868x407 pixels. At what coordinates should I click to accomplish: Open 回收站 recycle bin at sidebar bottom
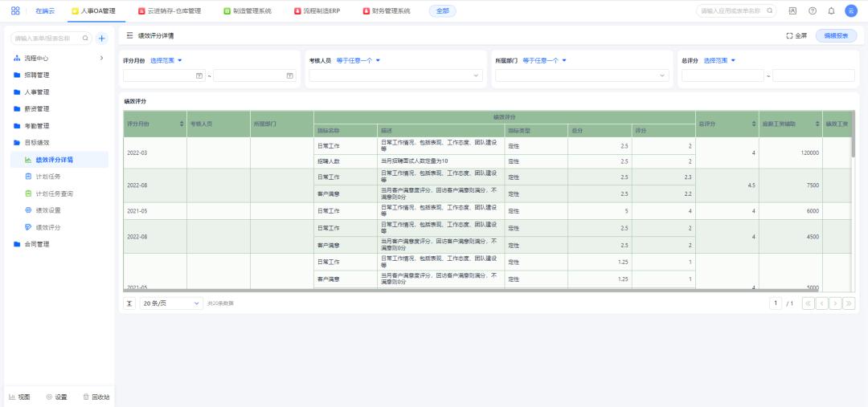coord(96,397)
